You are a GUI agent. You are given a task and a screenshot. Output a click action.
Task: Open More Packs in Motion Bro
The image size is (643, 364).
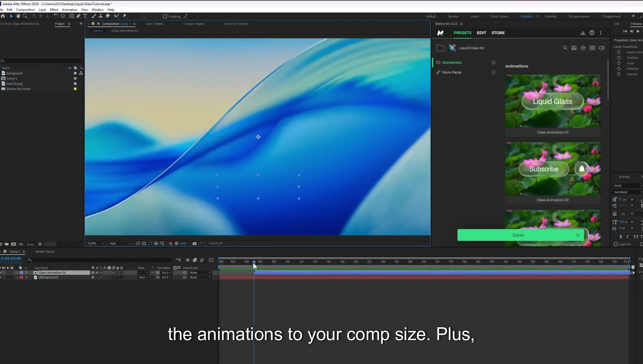click(452, 72)
